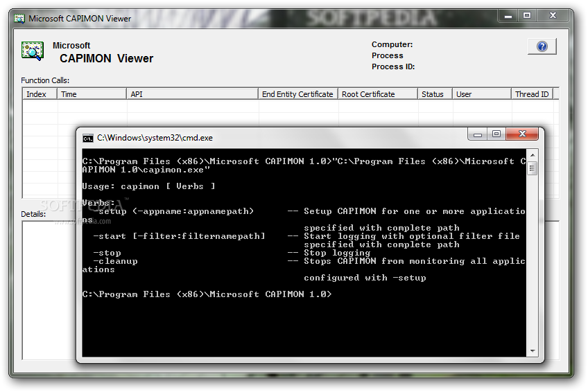
Task: Click the 'Details:' label
Action: point(33,214)
